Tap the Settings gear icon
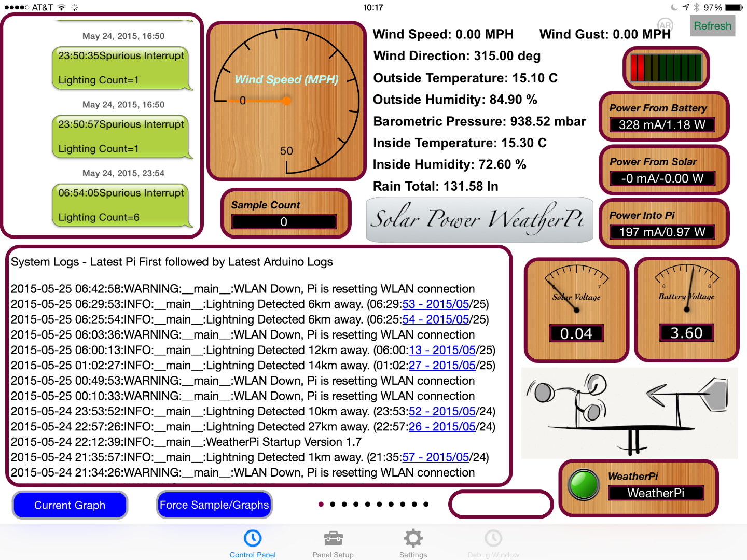Image resolution: width=747 pixels, height=560 pixels. coord(412,538)
